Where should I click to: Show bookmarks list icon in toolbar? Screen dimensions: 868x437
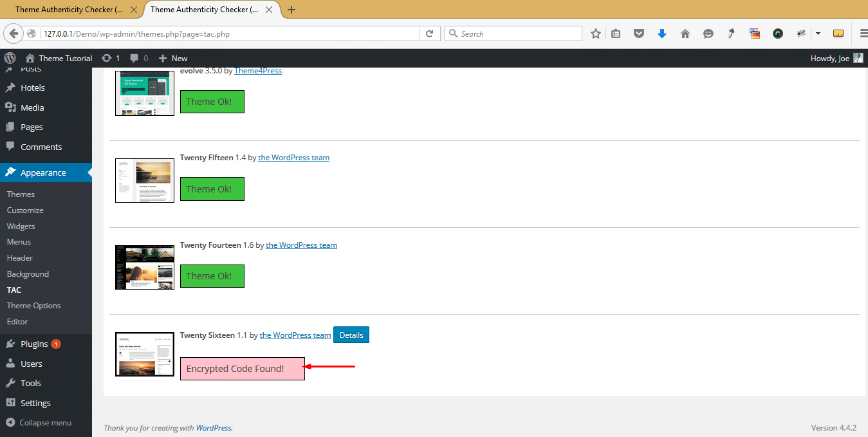tap(616, 33)
